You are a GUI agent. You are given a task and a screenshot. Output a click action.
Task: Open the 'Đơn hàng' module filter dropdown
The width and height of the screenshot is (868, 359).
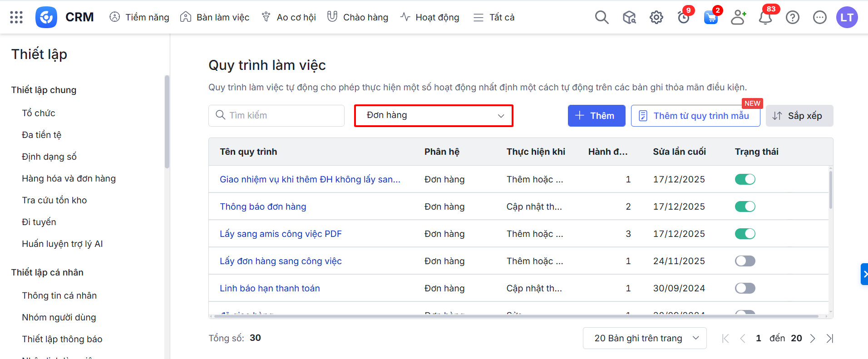[434, 116]
